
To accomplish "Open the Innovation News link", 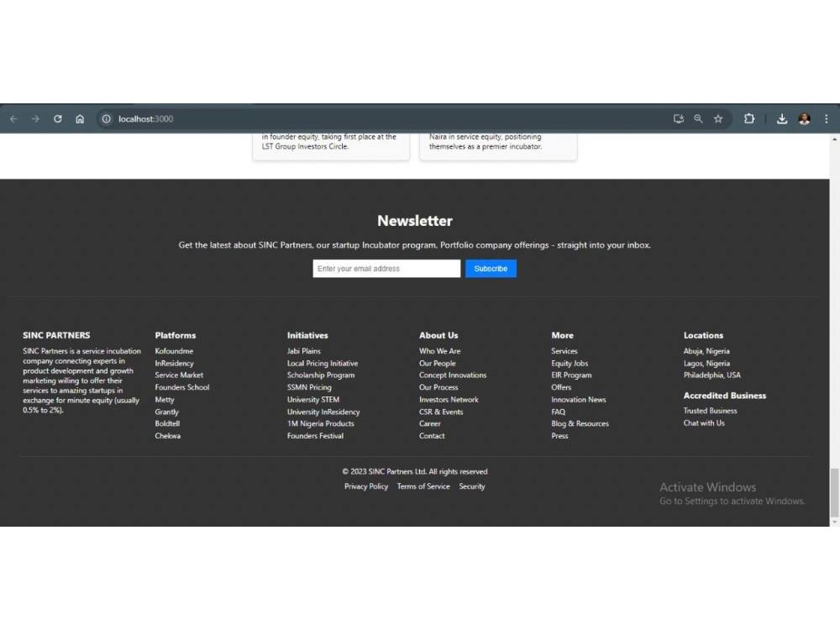I will pyautogui.click(x=579, y=400).
